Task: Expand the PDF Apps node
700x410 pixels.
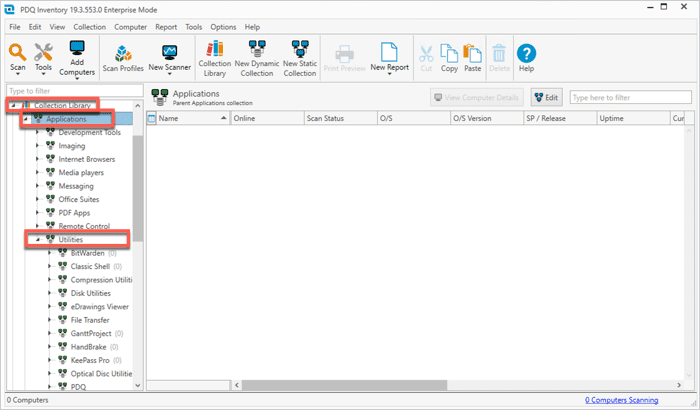Action: click(38, 213)
